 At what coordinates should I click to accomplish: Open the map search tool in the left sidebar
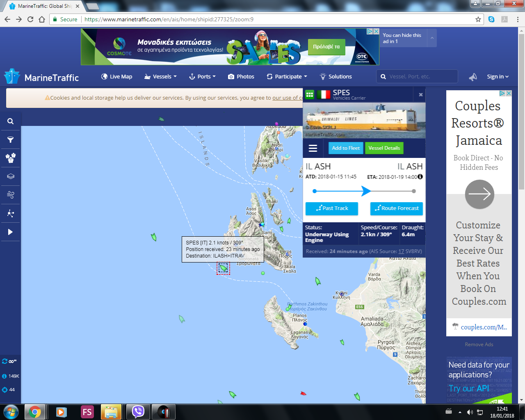point(11,121)
